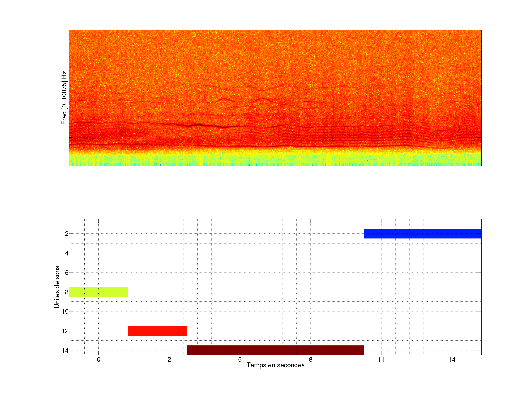
Task: Click the red bar at unit 12
Action: (x=157, y=331)
